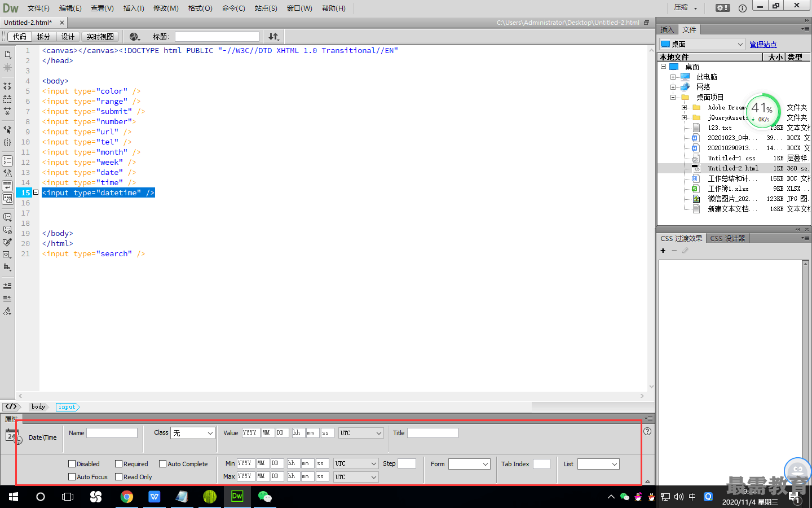Open the Min UTC timezone dropdown

coord(356,463)
